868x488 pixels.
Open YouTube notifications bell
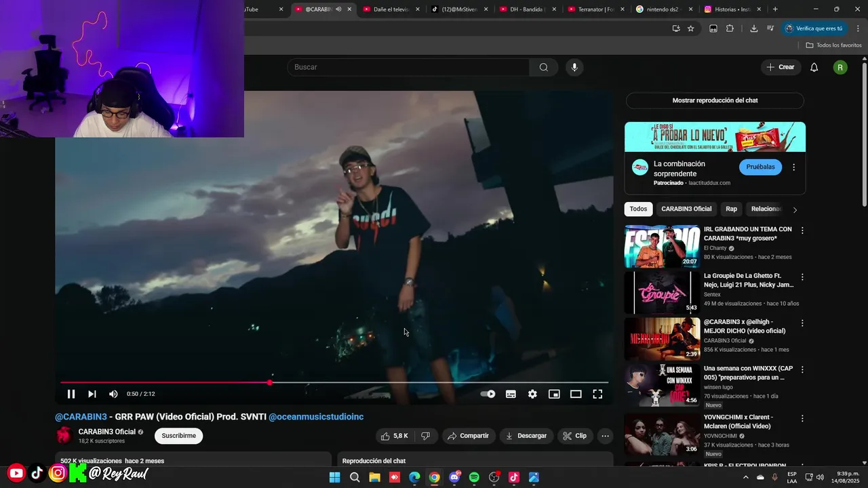click(x=814, y=67)
